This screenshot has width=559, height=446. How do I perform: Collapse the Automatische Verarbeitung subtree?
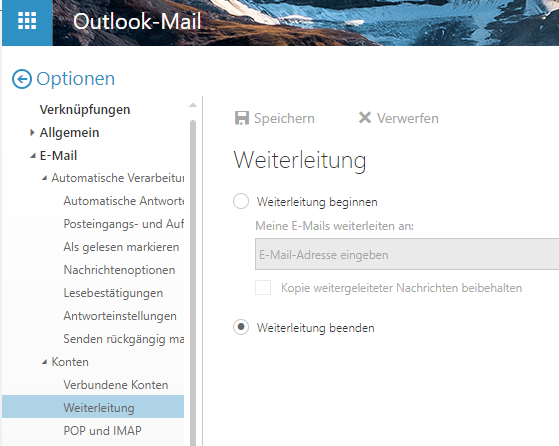[44, 178]
